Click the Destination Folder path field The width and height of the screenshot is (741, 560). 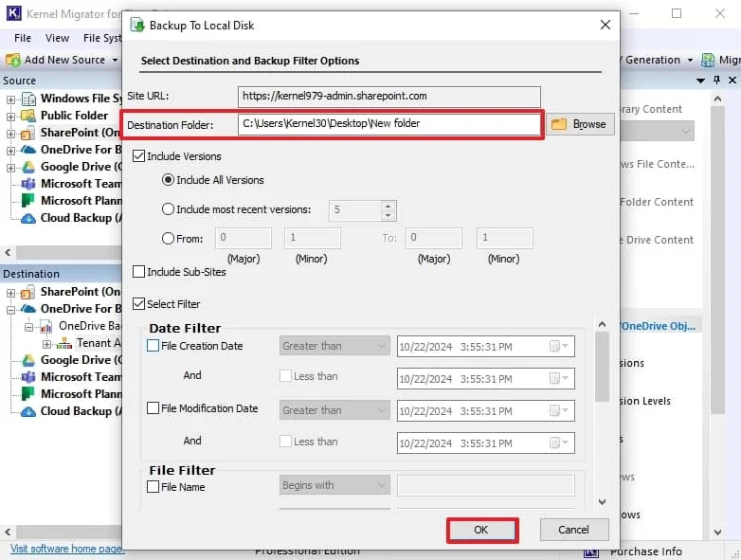(x=389, y=124)
